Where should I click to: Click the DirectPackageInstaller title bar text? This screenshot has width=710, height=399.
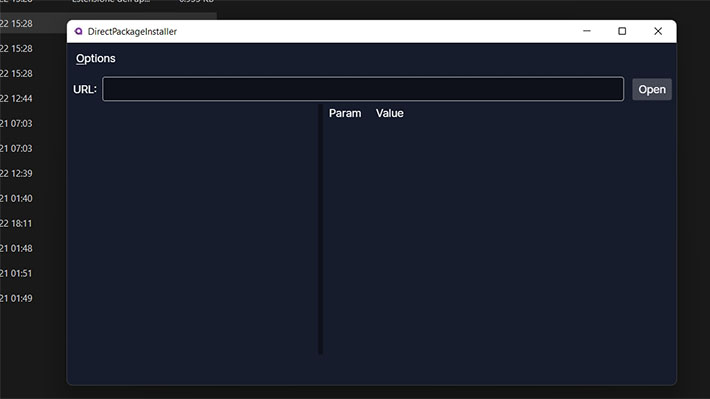132,31
